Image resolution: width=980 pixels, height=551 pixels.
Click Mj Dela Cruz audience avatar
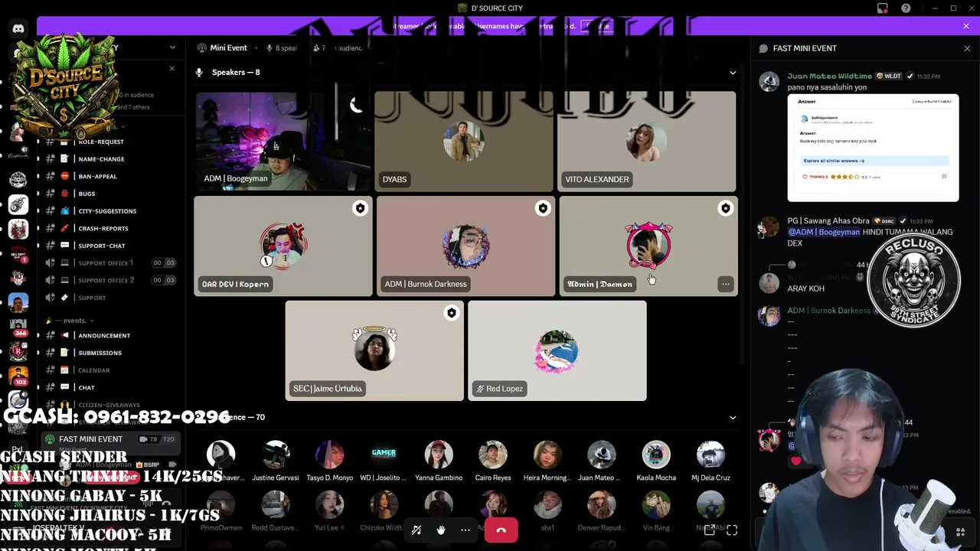click(x=710, y=455)
